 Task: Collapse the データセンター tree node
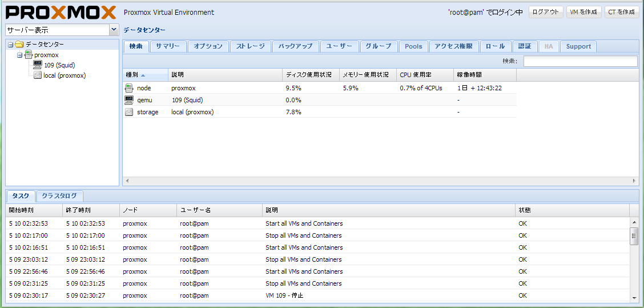tap(10, 45)
